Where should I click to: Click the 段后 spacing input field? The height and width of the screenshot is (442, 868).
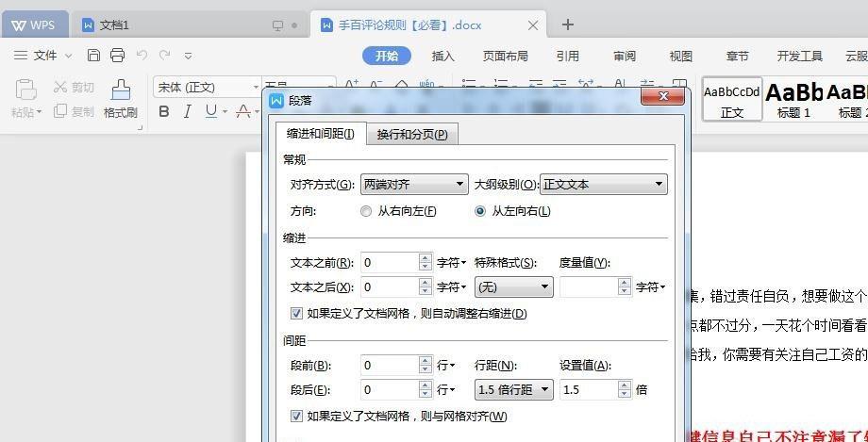[x=390, y=390]
